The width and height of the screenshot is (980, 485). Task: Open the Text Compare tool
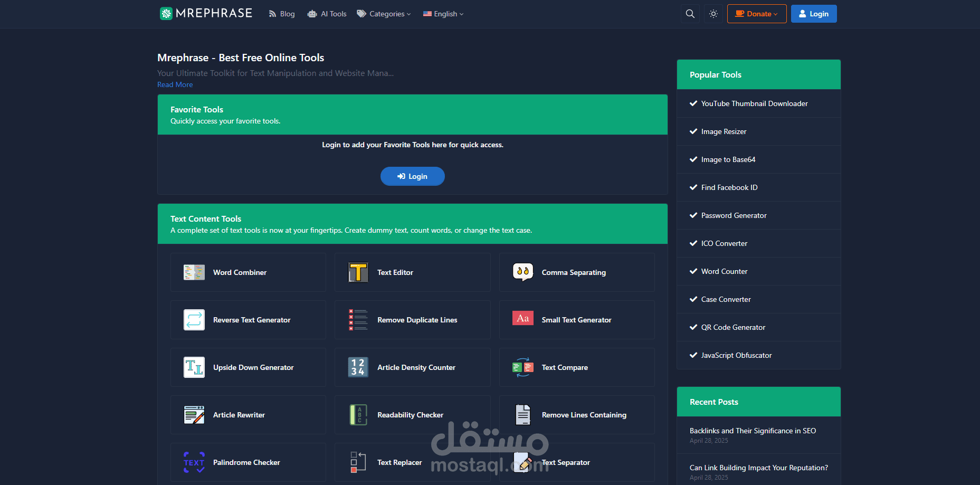click(x=577, y=367)
